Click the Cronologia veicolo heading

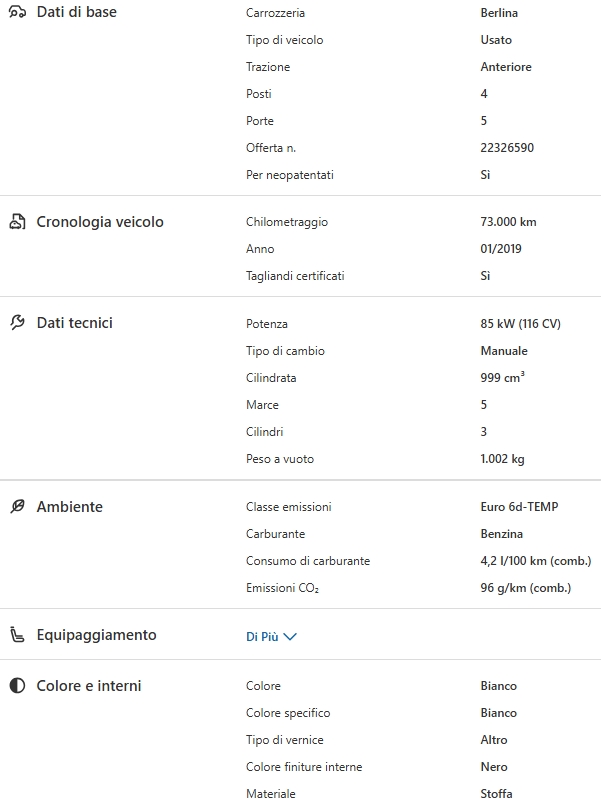click(100, 222)
